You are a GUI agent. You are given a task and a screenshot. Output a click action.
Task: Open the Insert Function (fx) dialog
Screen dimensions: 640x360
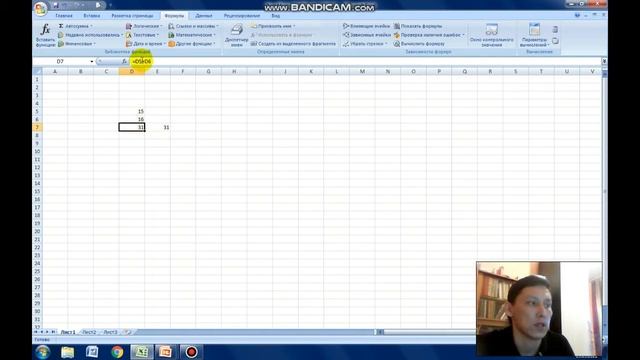coord(45,35)
